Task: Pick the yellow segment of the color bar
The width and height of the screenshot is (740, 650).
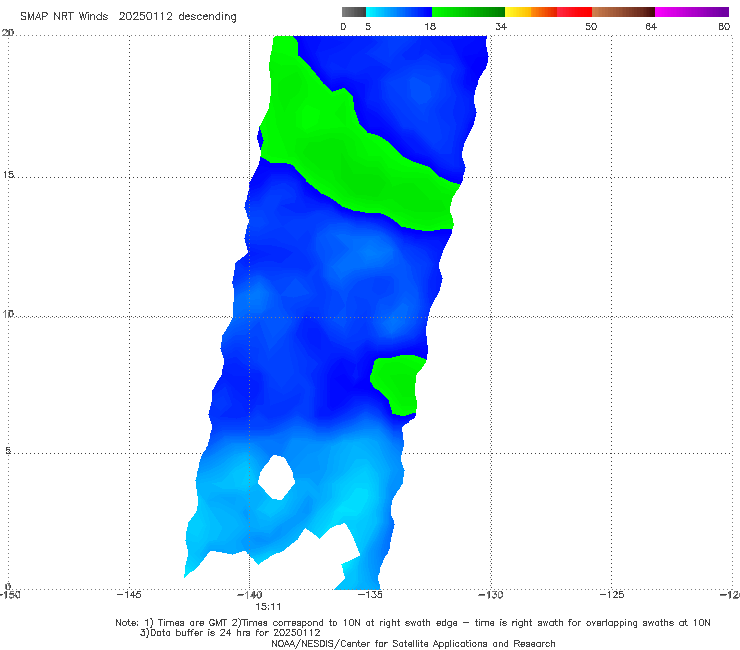Action: pos(518,12)
